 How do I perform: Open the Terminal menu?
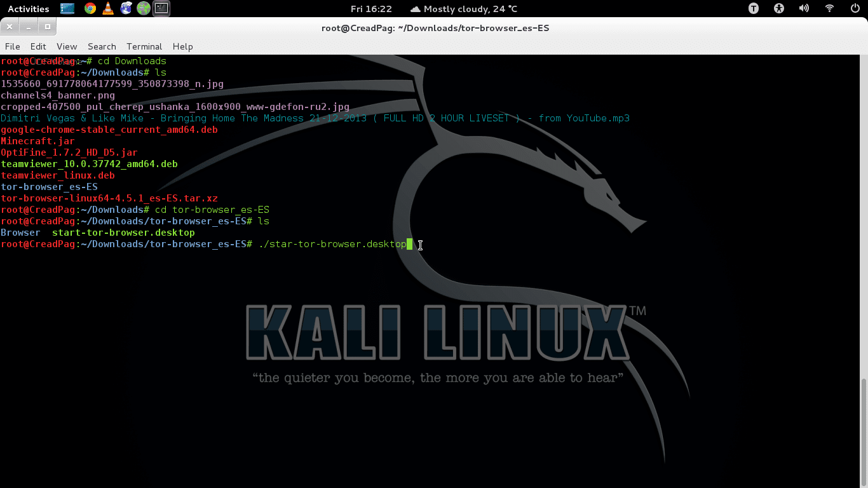(144, 46)
